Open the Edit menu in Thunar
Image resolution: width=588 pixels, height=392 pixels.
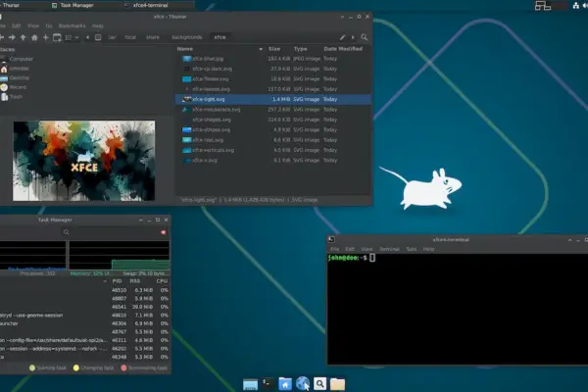coord(16,25)
